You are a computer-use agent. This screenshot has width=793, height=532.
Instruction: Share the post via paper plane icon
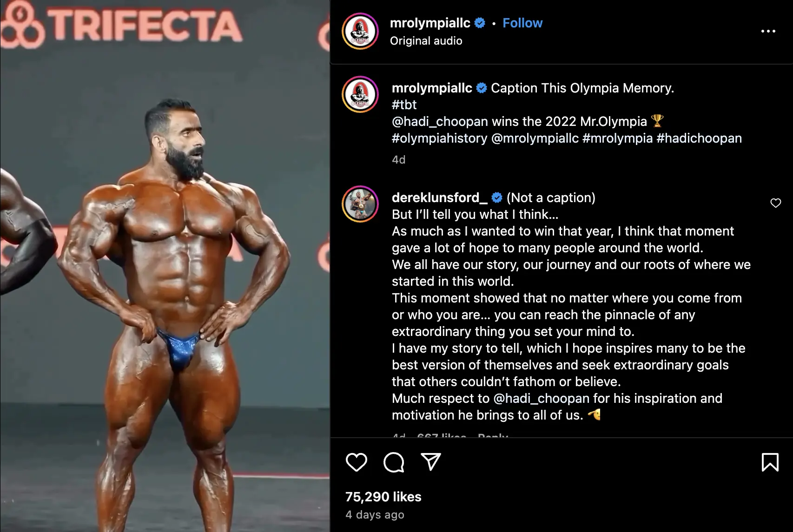[430, 462]
